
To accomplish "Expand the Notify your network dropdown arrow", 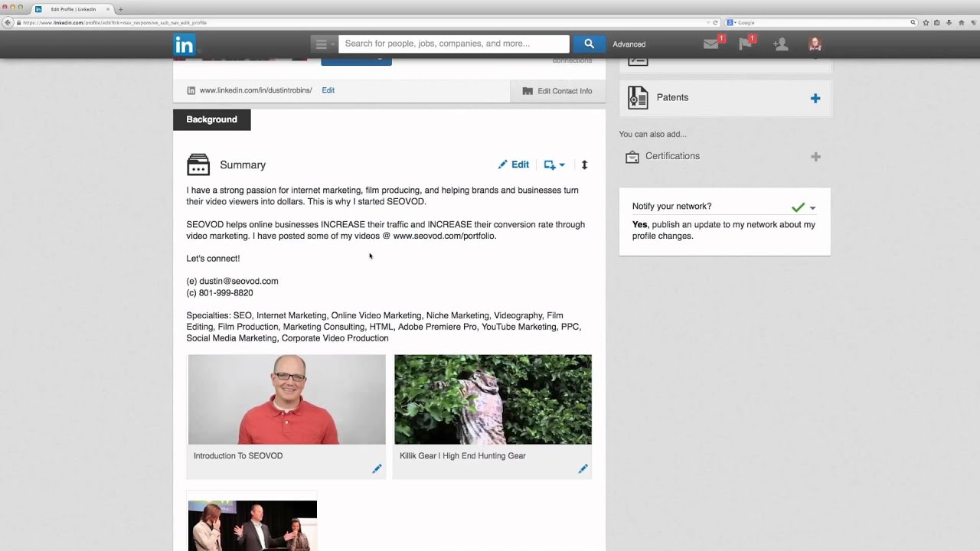I will [812, 208].
